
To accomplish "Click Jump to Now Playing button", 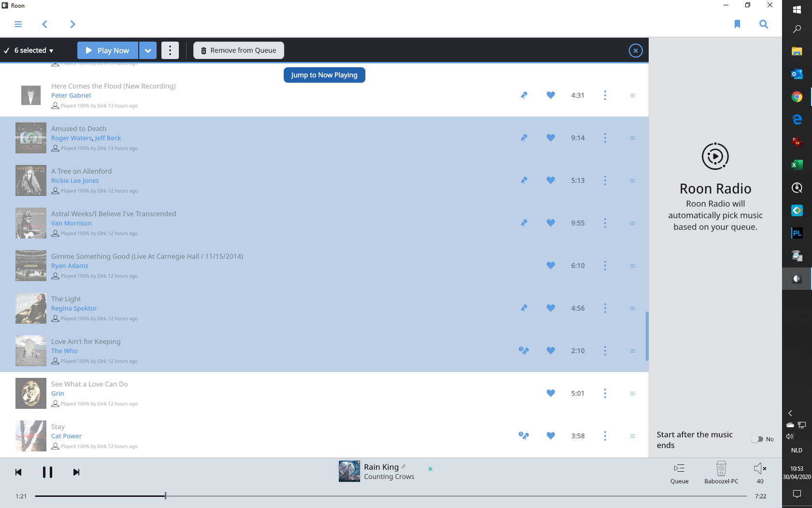I will [x=324, y=75].
